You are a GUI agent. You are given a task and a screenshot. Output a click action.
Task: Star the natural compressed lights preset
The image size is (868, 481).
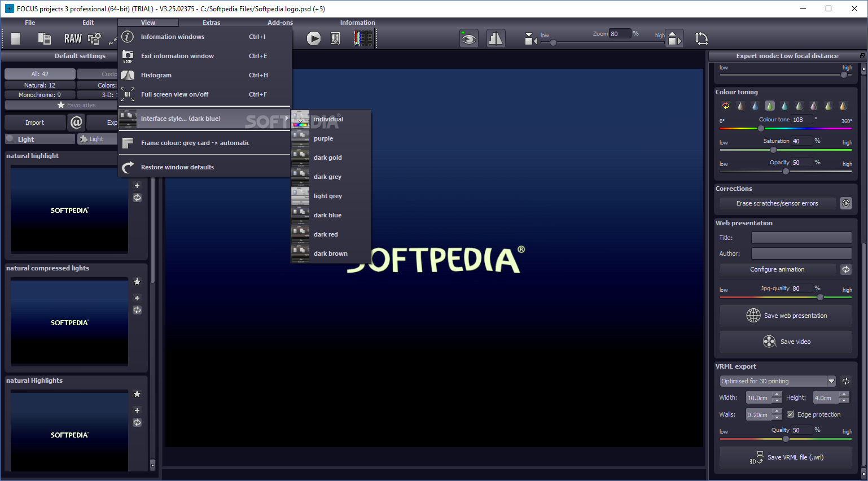137,282
